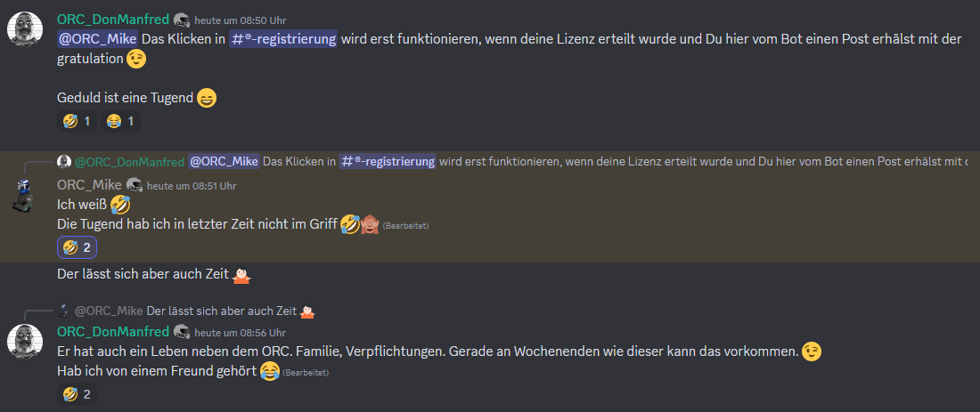980x412 pixels.
Task: Jump to replied message 'Der lässt sich aber auch Zeit'
Action: tap(222, 311)
